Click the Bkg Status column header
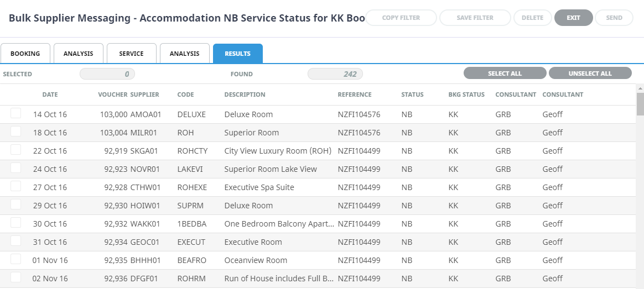The height and width of the screenshot is (289, 644). click(x=466, y=94)
